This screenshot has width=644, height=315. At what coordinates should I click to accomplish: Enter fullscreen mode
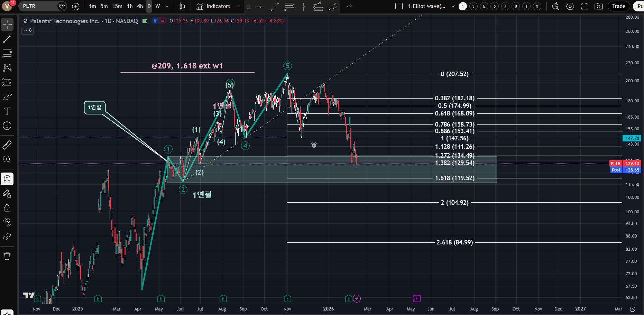tap(584, 6)
